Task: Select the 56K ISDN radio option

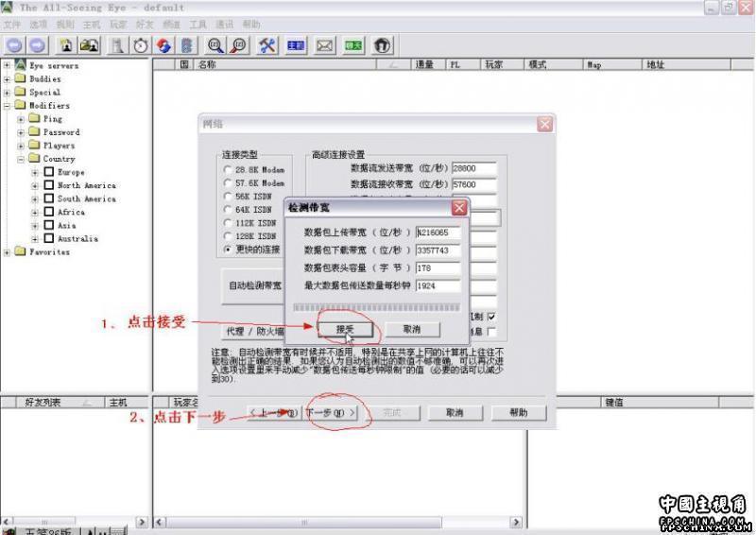Action: (x=228, y=197)
